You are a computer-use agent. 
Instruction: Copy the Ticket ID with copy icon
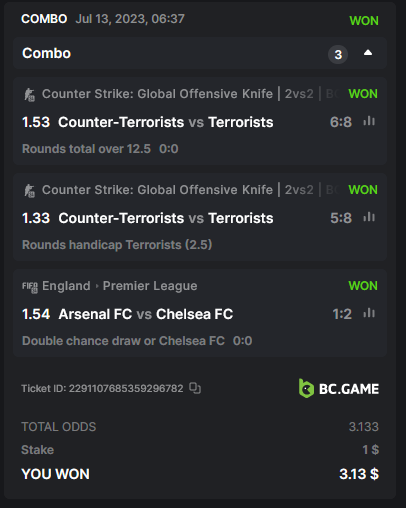[x=195, y=388]
